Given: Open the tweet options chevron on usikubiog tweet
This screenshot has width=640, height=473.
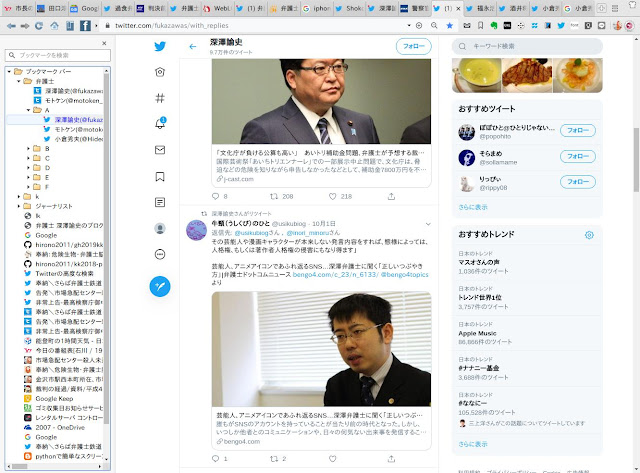Looking at the screenshot, I should 428,224.
